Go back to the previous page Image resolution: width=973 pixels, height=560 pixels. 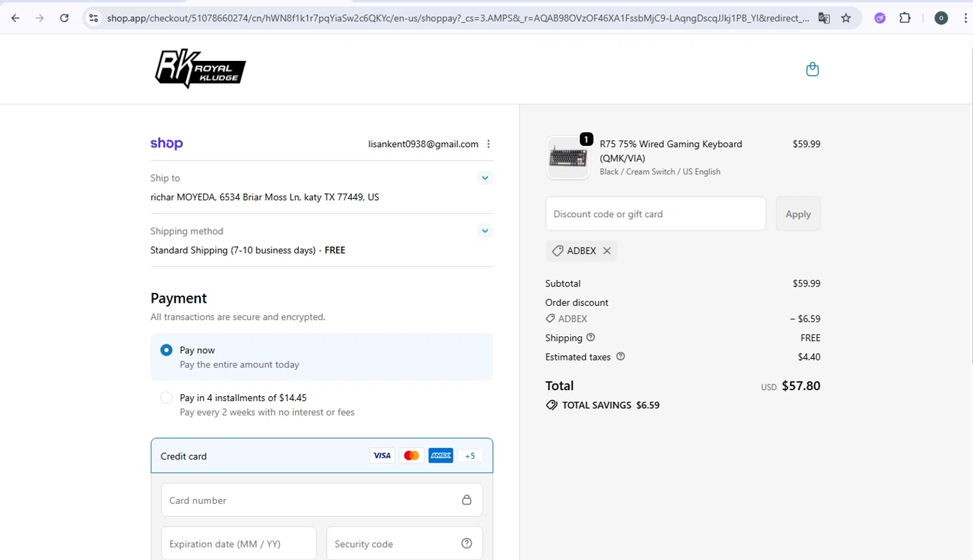coord(16,18)
